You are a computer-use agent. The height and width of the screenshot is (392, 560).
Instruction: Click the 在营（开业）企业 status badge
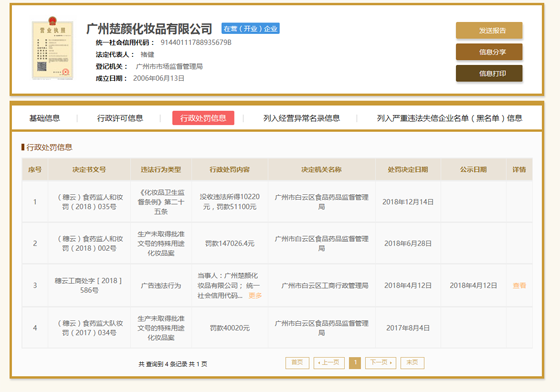tap(250, 29)
